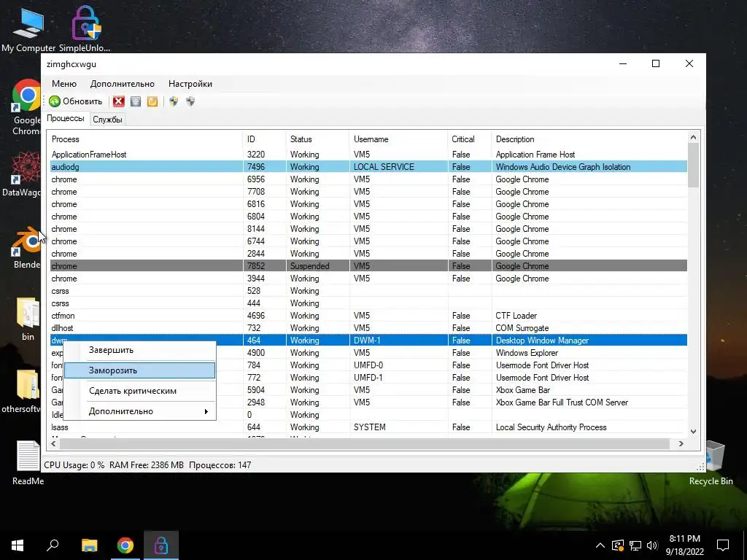Choose Сделать критическим in context menu

click(x=139, y=391)
